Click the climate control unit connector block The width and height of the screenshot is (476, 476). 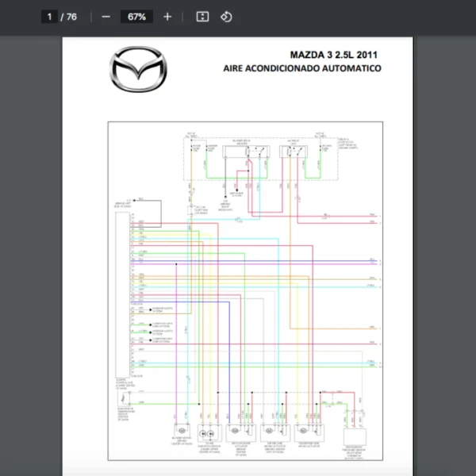(121, 294)
